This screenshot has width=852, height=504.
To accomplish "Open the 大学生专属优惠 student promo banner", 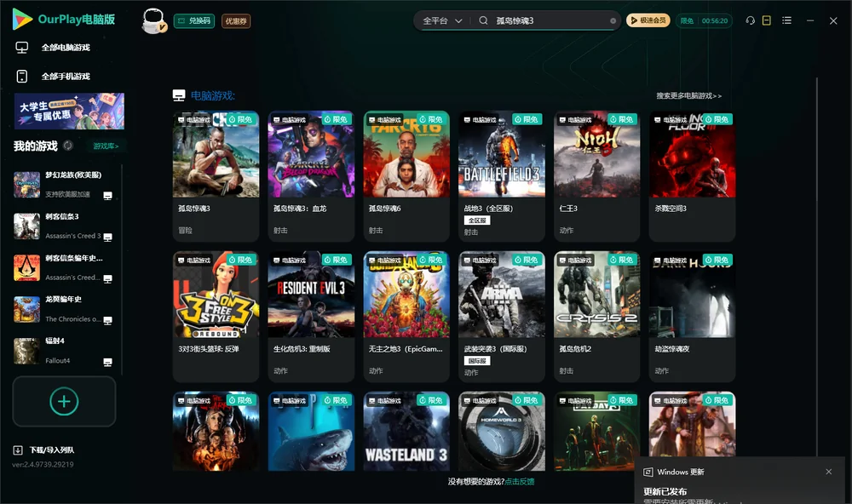I will pyautogui.click(x=70, y=112).
